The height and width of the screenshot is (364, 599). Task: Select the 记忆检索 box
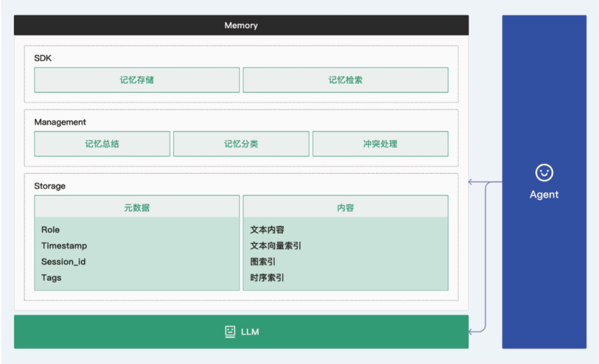tap(346, 80)
